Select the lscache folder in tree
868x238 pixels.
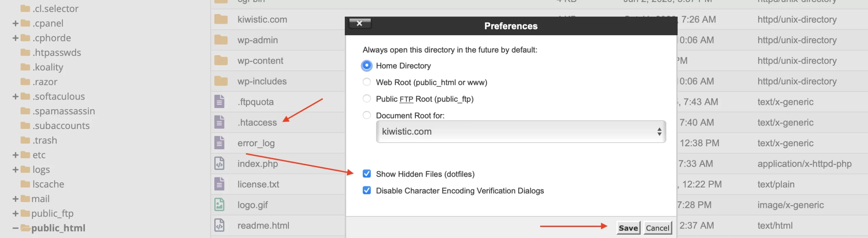tap(48, 184)
